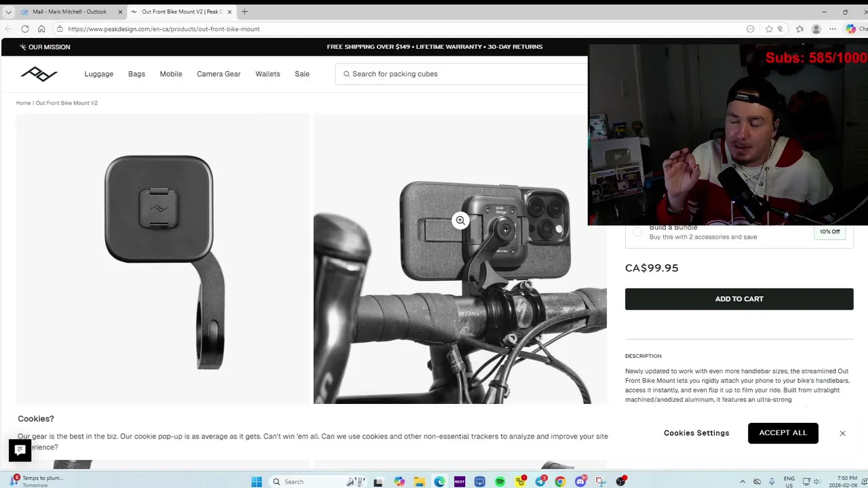View site information lock icon
This screenshot has height=488, width=868.
tap(60, 29)
